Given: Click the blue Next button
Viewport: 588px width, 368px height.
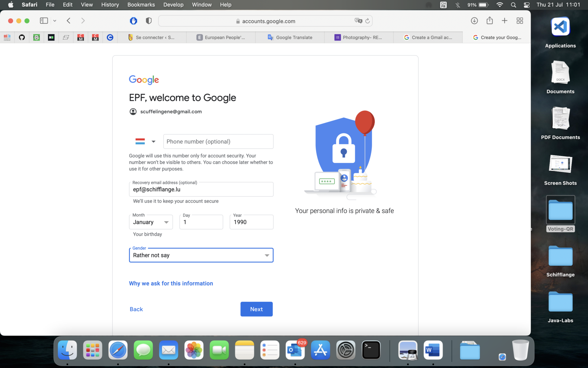Looking at the screenshot, I should (x=256, y=309).
